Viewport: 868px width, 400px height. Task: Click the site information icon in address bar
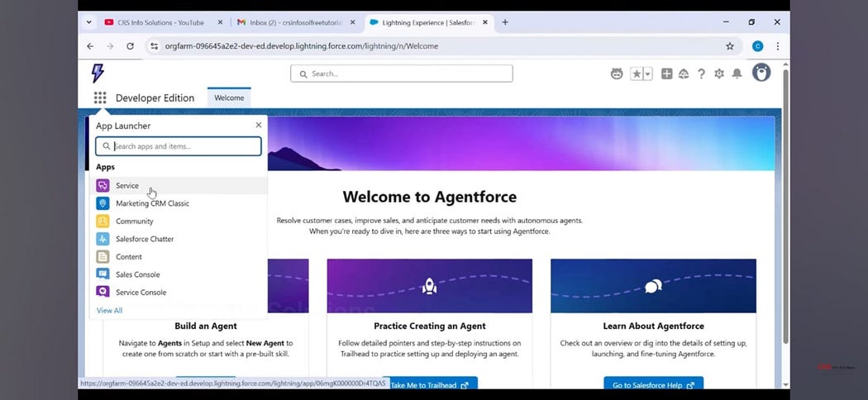coord(155,46)
